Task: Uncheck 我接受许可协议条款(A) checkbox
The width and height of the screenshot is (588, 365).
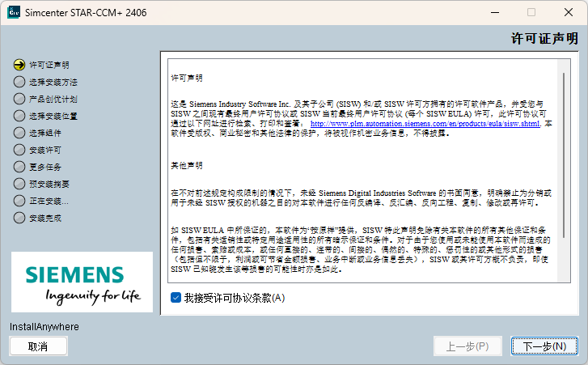Action: click(x=176, y=298)
